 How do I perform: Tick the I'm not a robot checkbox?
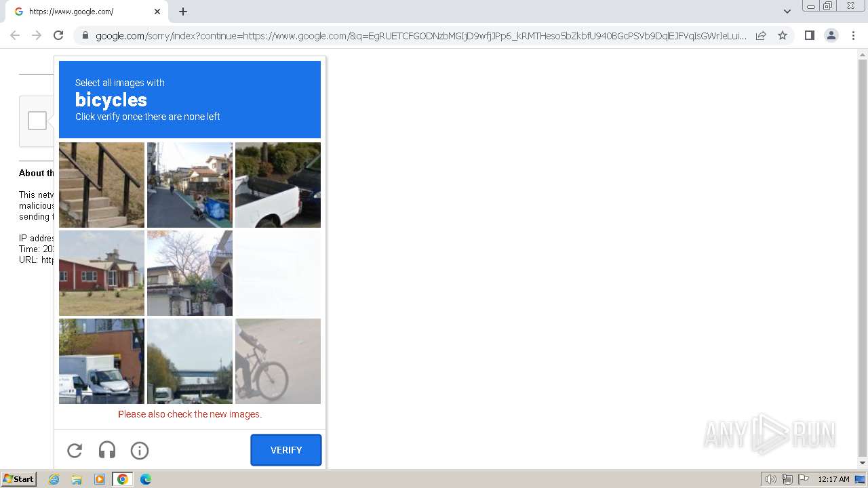tap(37, 121)
